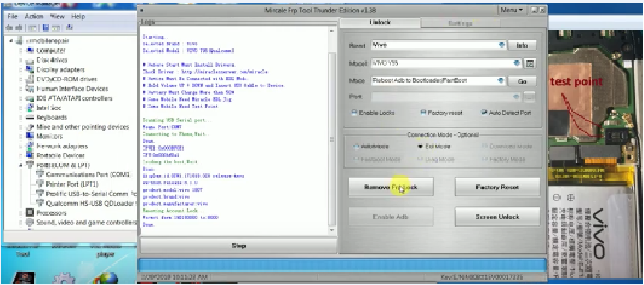Expand the IDE ATA/ATAPI controllers node arrow
The height and width of the screenshot is (285, 644).
click(x=20, y=98)
